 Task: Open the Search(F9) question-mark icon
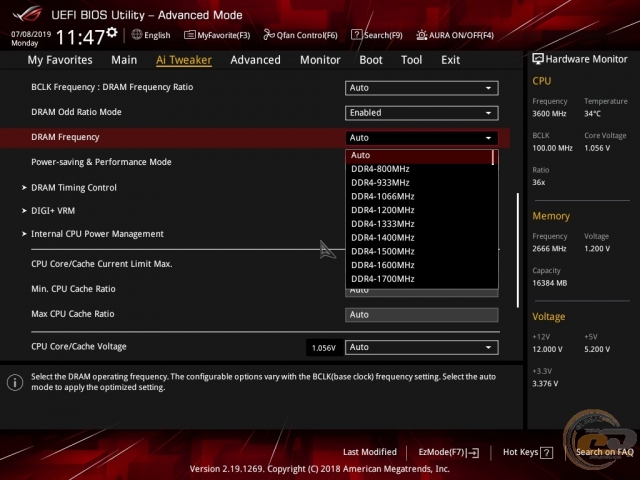(356, 35)
